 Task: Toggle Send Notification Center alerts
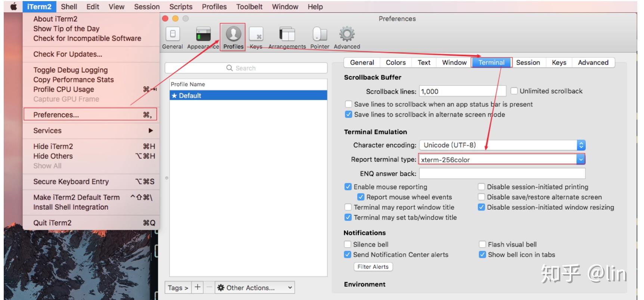coord(348,254)
